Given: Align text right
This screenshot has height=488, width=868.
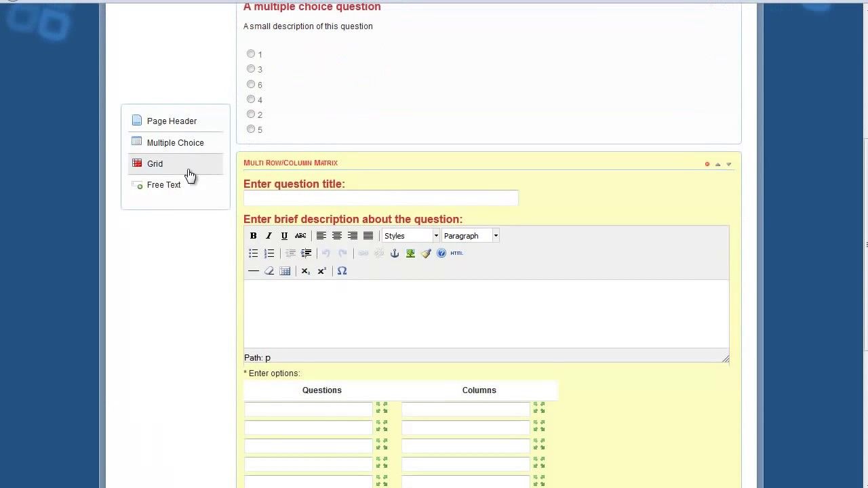Looking at the screenshot, I should [x=353, y=236].
